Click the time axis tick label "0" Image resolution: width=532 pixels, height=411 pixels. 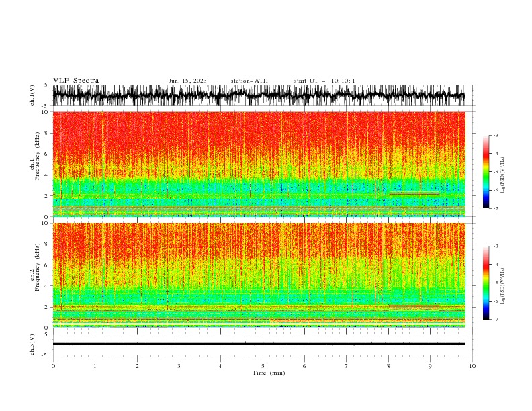coord(53,366)
